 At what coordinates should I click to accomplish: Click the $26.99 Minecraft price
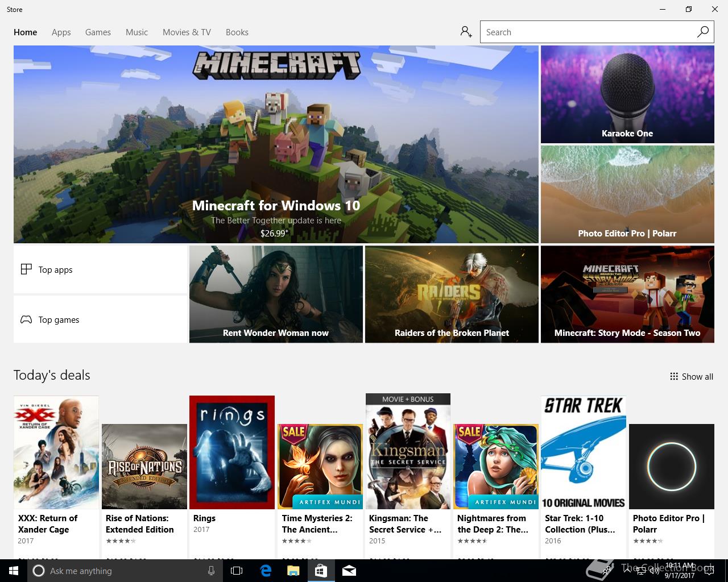point(275,233)
